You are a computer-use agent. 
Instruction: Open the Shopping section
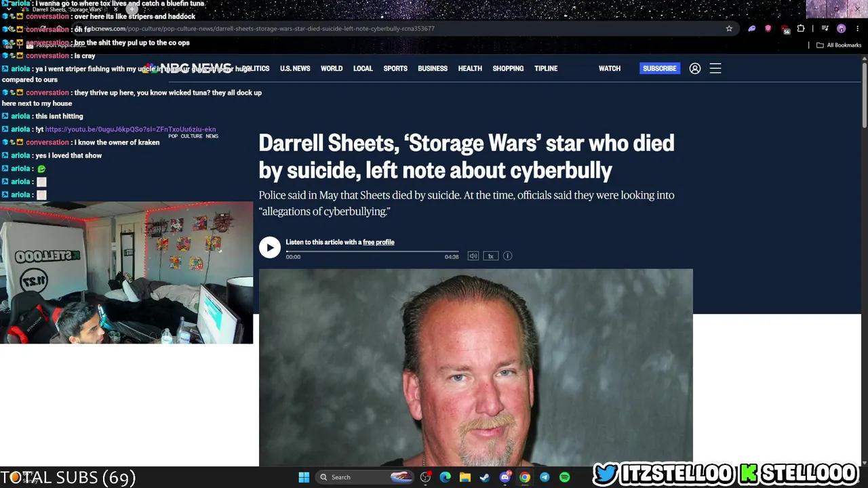pyautogui.click(x=508, y=68)
